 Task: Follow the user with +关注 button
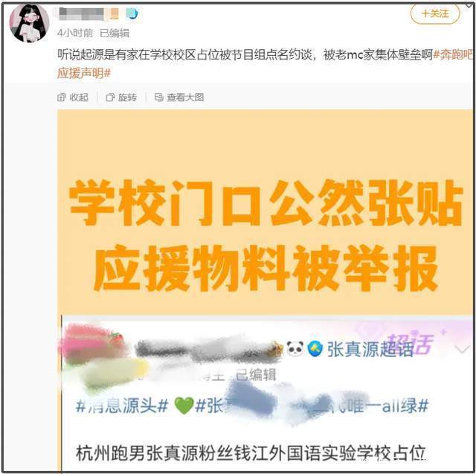point(435,13)
